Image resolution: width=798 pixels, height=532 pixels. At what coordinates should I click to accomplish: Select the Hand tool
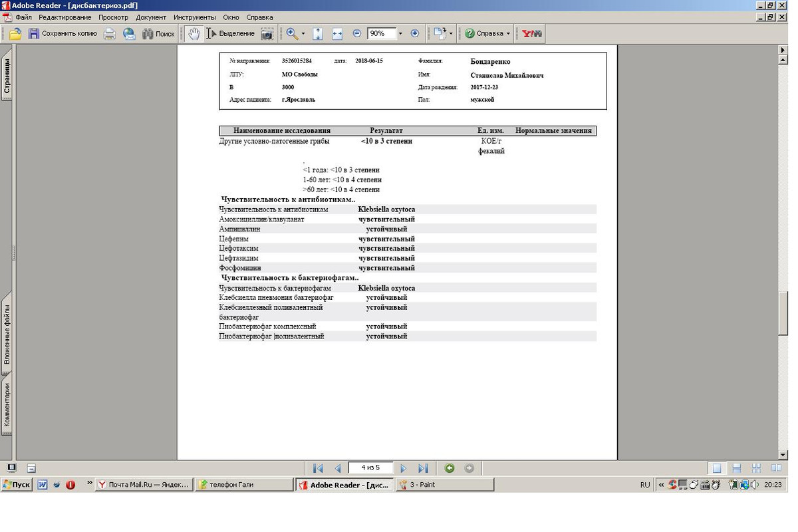[194, 33]
